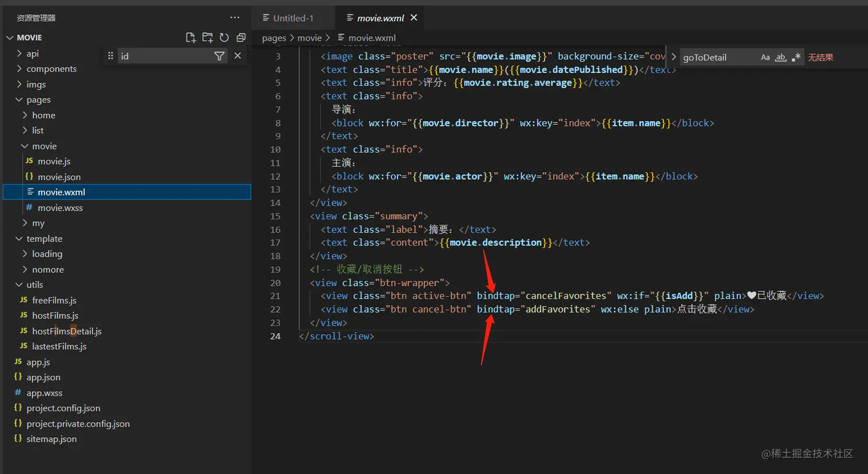Click the movie.wxml breadcrumb segment
This screenshot has width=868, height=474.
(367, 38)
